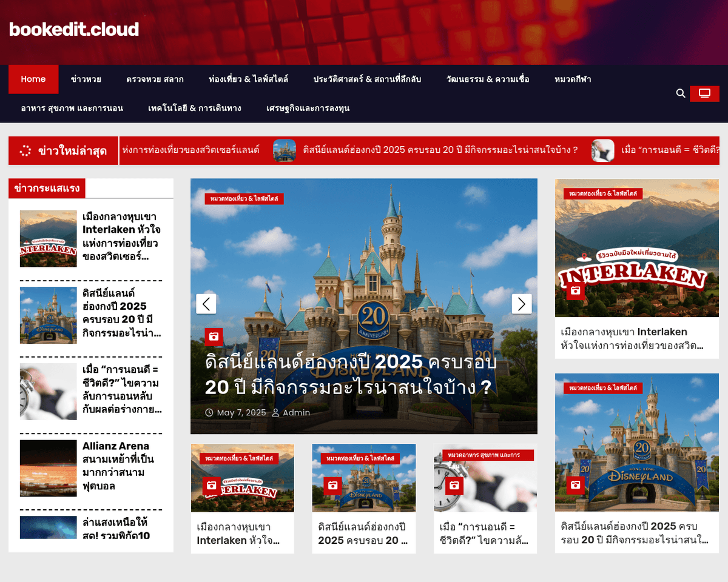The image size is (728, 582).
Task: Click camera icon on sidebar Interlaken card
Action: click(x=576, y=291)
